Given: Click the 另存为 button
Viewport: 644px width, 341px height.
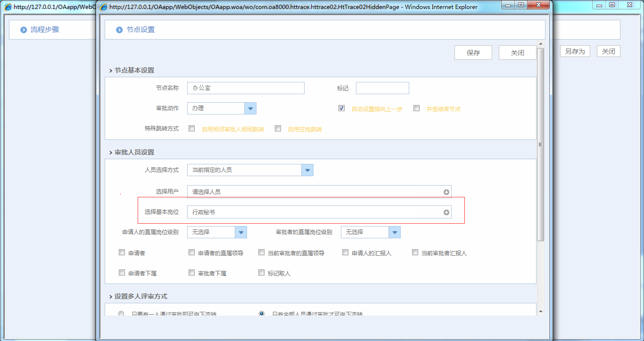Looking at the screenshot, I should coord(575,51).
